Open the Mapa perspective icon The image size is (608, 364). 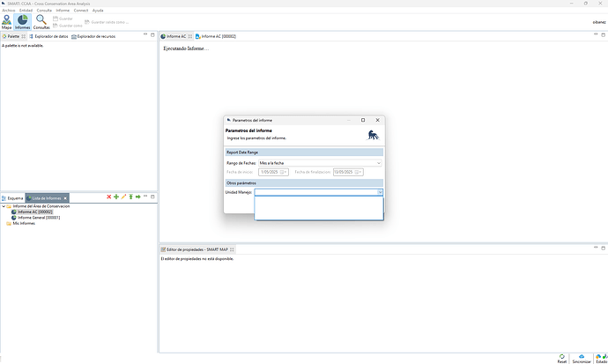coord(7,21)
